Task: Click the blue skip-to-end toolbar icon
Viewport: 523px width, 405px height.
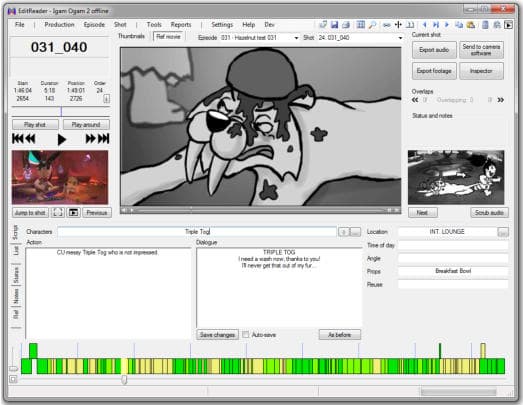Action: tap(436, 25)
